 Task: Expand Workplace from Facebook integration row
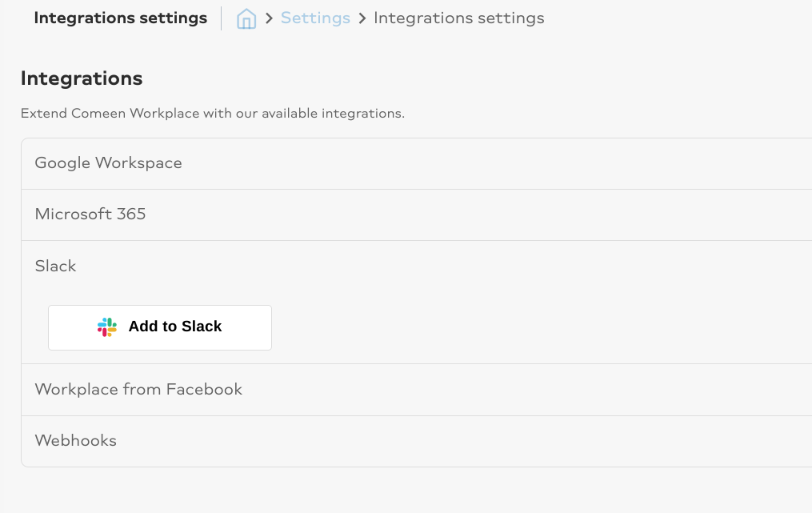coord(416,390)
